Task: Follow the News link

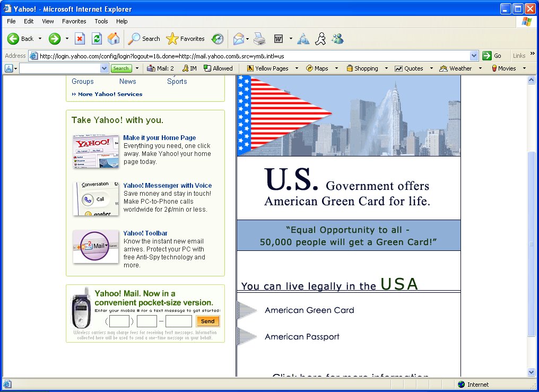Action: pyautogui.click(x=127, y=81)
